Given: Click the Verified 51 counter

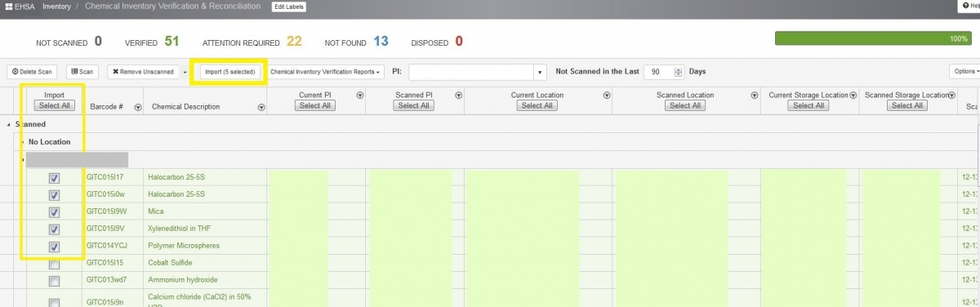Looking at the screenshot, I should pyautogui.click(x=151, y=41).
